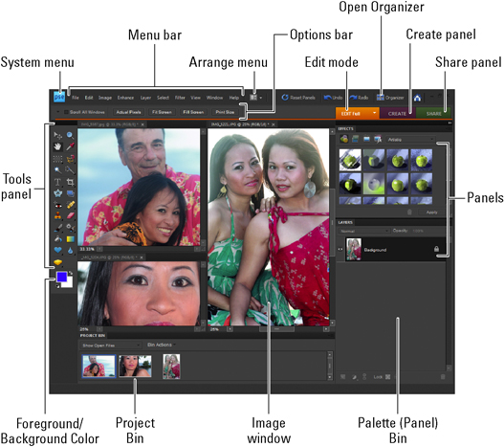
Task: Click the lock icon on Background layer
Action: [x=436, y=249]
